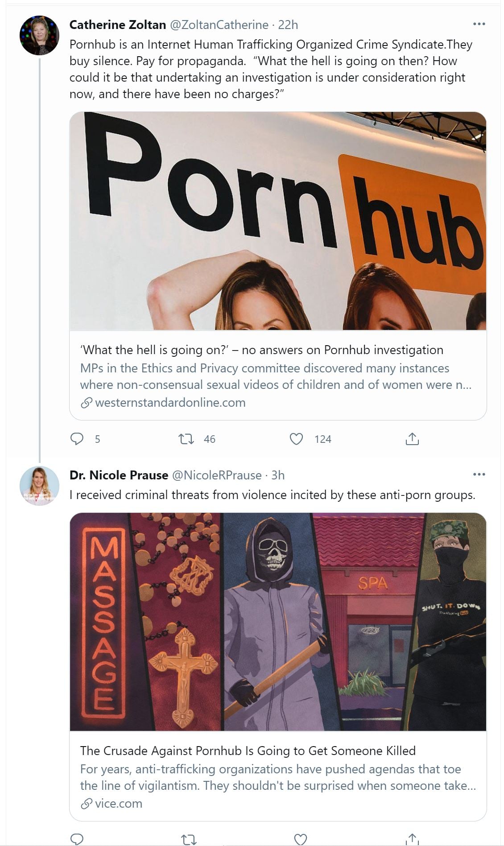Share Catherine Zoltan's tweet
The height and width of the screenshot is (846, 504).
412,439
